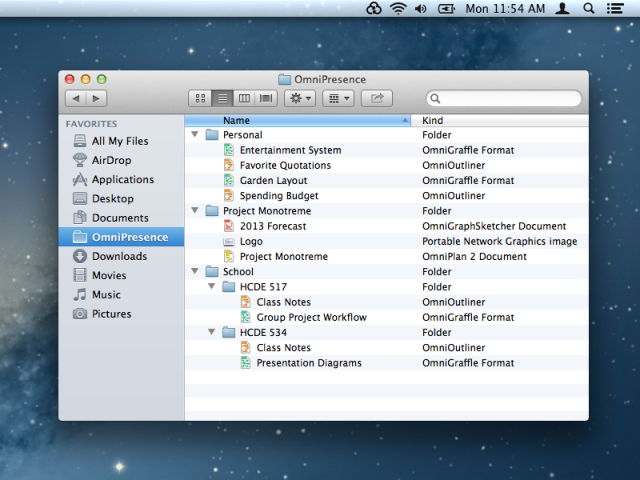Click the OmniPresence window title folder icon
Viewport: 640px width, 480px height.
point(284,79)
